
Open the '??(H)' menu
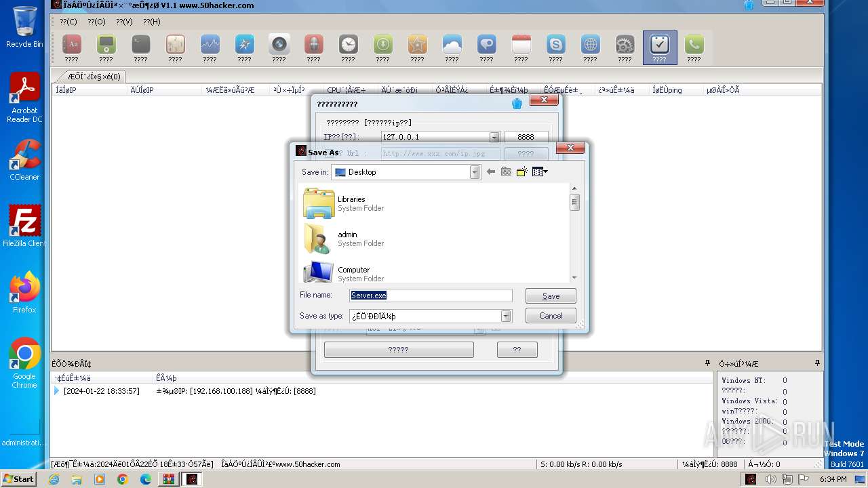(x=152, y=22)
